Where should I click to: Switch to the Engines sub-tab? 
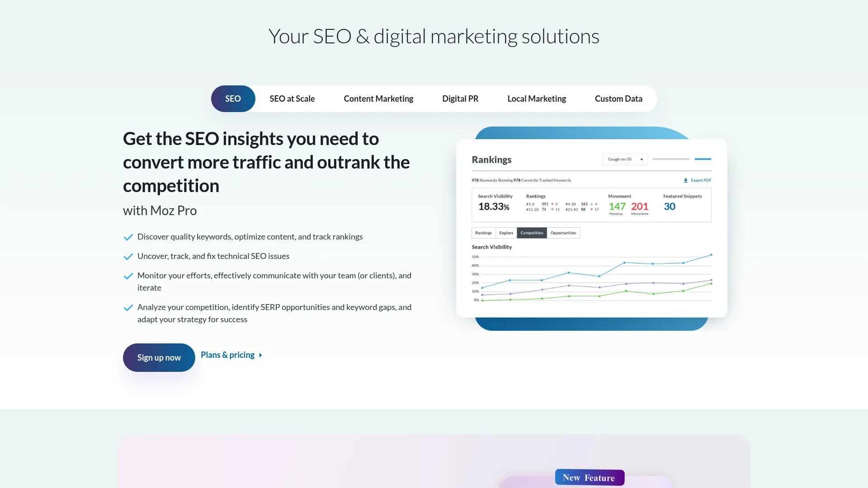pos(506,233)
